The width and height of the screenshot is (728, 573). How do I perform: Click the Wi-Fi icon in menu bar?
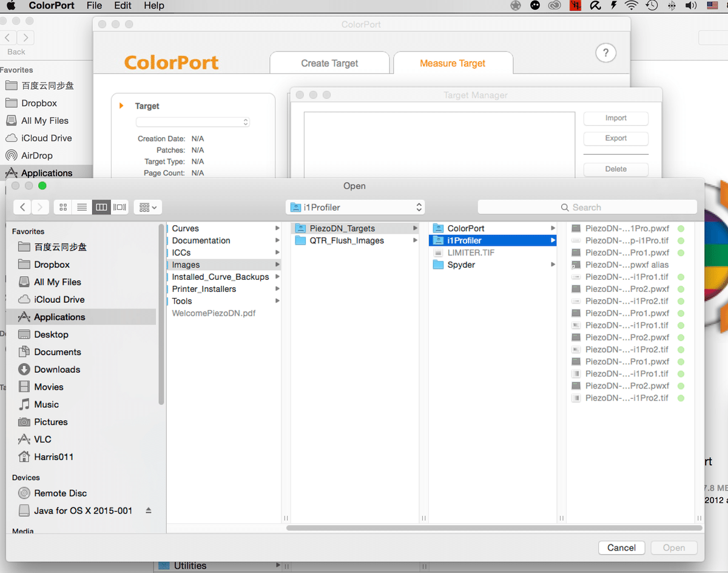tap(632, 5)
